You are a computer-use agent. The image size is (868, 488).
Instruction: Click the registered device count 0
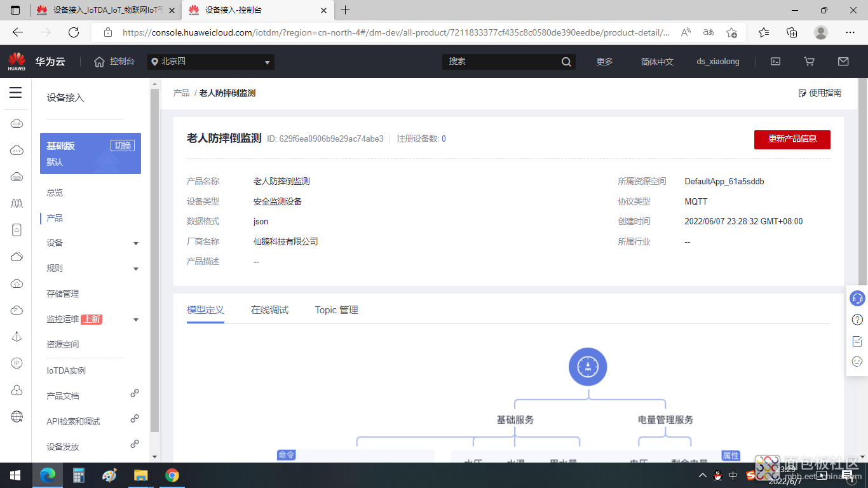pos(444,139)
